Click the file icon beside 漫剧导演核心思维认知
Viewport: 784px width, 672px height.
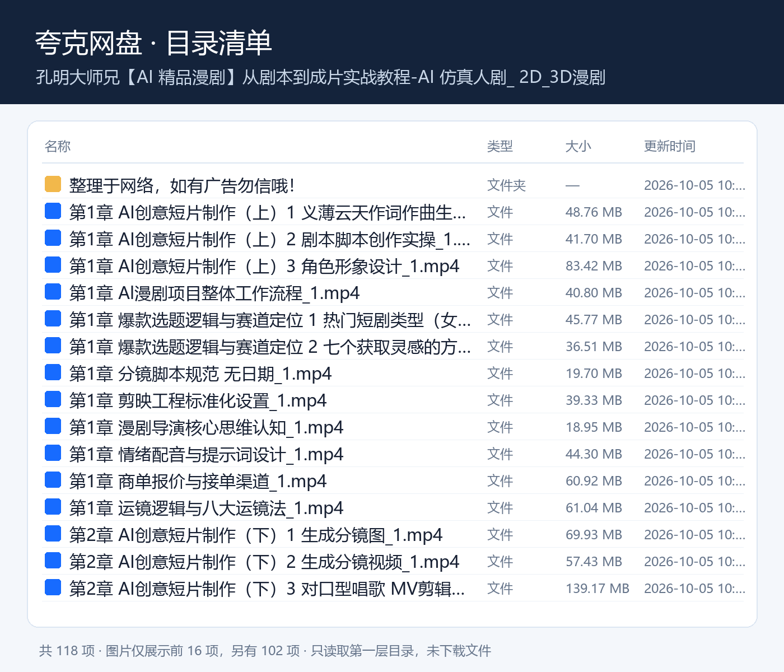pos(53,426)
